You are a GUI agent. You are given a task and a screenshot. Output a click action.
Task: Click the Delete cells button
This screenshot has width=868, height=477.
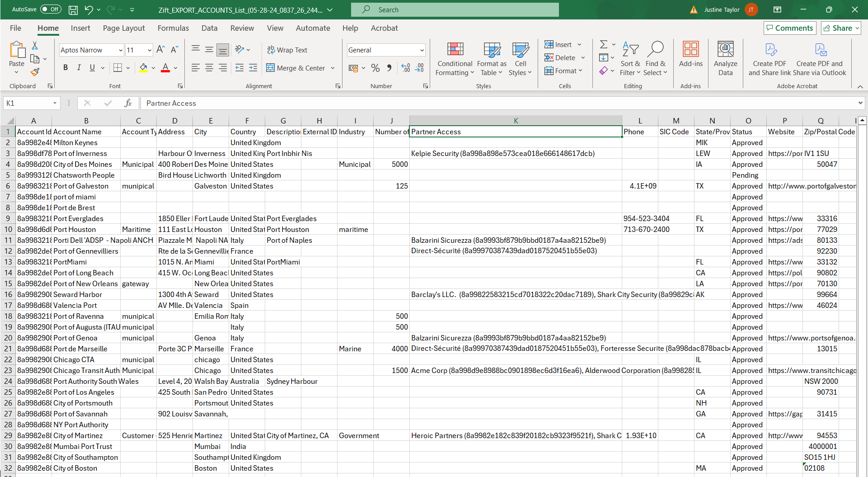(x=560, y=58)
